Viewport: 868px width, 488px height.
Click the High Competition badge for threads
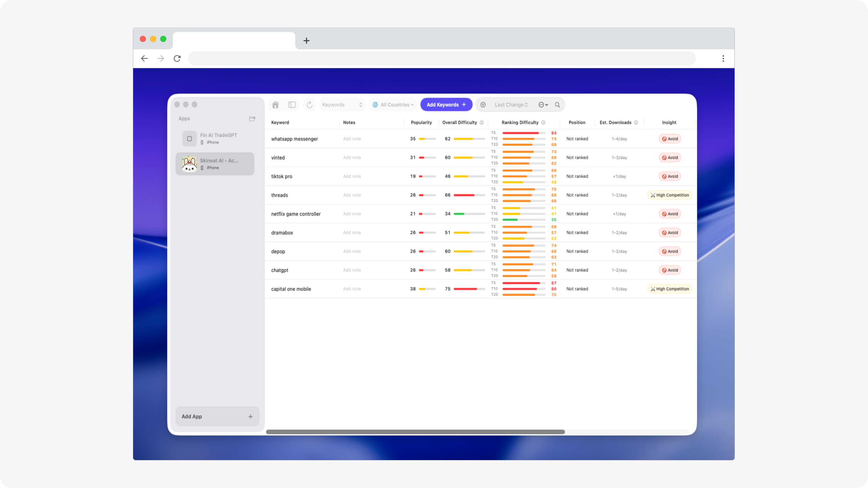[x=669, y=195]
